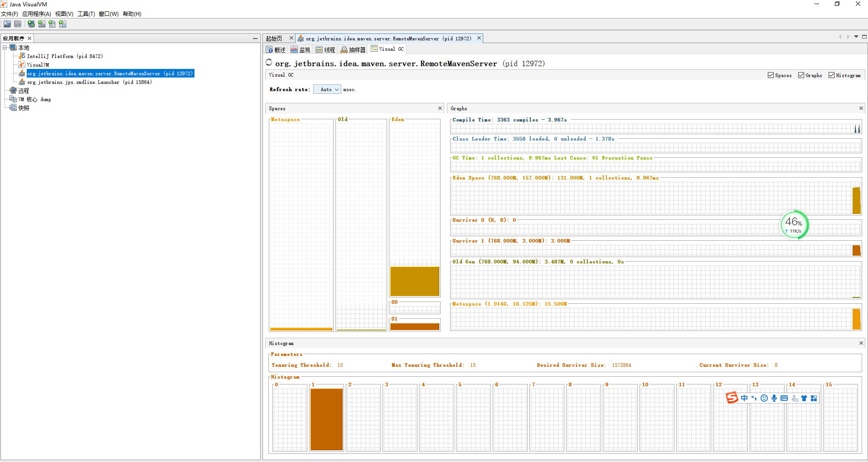Click the S1 survivor space bar
Viewport: 868px width, 462px height.
pyautogui.click(x=415, y=326)
